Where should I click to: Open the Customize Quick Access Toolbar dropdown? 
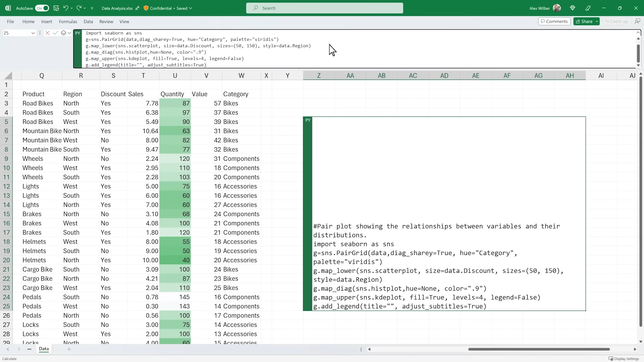[92, 8]
